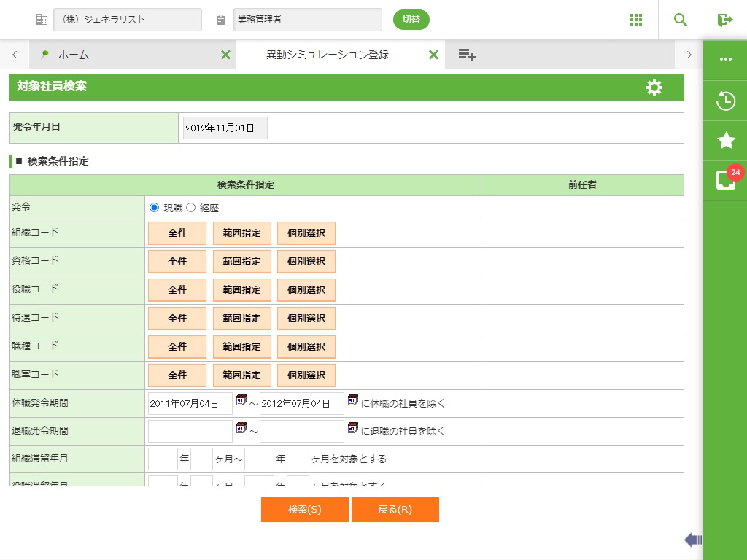The image size is (747, 560).
Task: Close the ホーム tab
Action: tap(225, 55)
